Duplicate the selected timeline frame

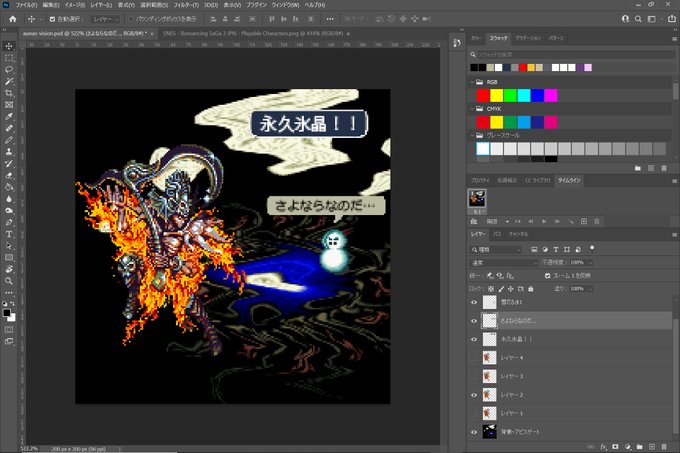pyautogui.click(x=584, y=222)
